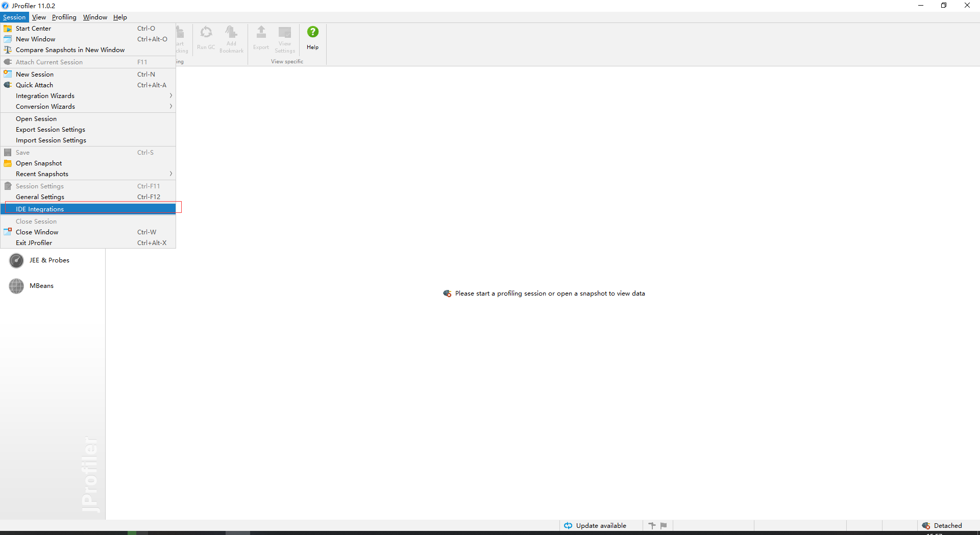Image resolution: width=980 pixels, height=535 pixels.
Task: Click the greyed Session Settings entry
Action: point(88,186)
